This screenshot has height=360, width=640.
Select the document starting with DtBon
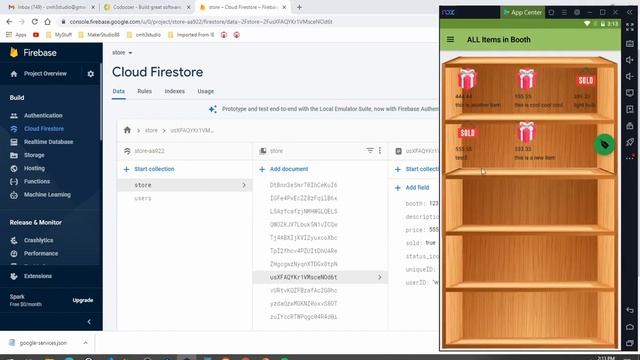coord(303,185)
